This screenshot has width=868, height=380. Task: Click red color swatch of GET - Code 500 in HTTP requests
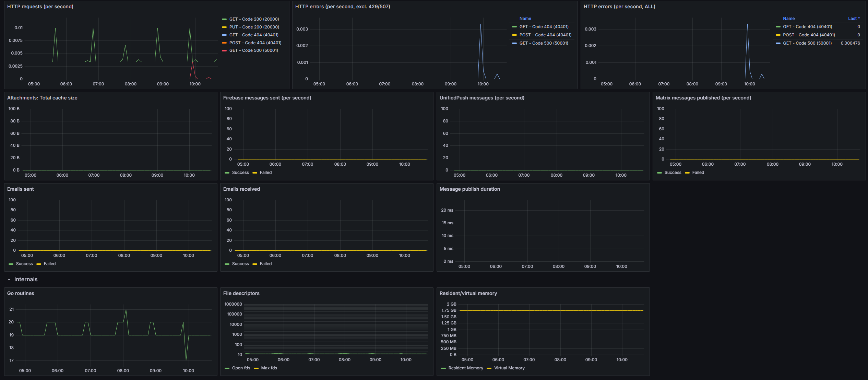pyautogui.click(x=224, y=51)
